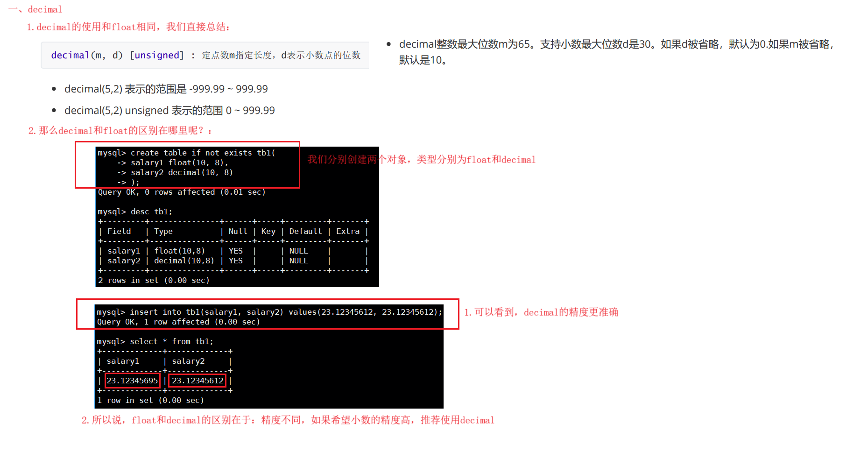868x466 pixels.
Task: Click the conclusion recommending decimal
Action: point(288,420)
